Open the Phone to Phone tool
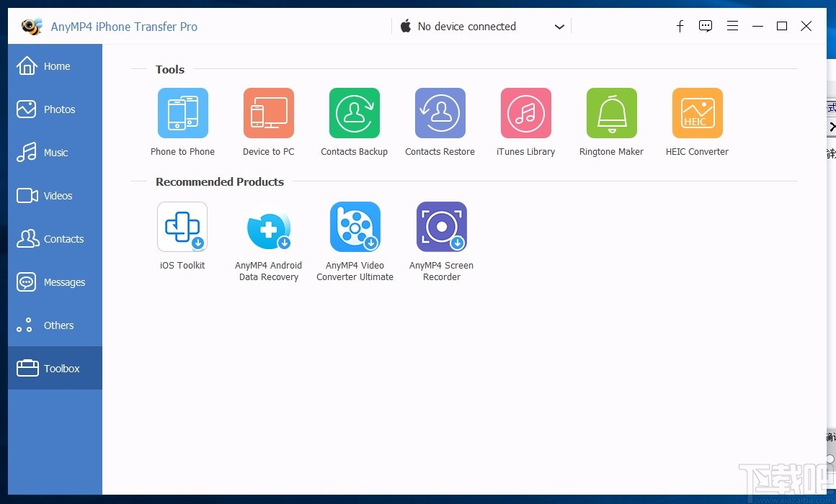 pos(182,113)
